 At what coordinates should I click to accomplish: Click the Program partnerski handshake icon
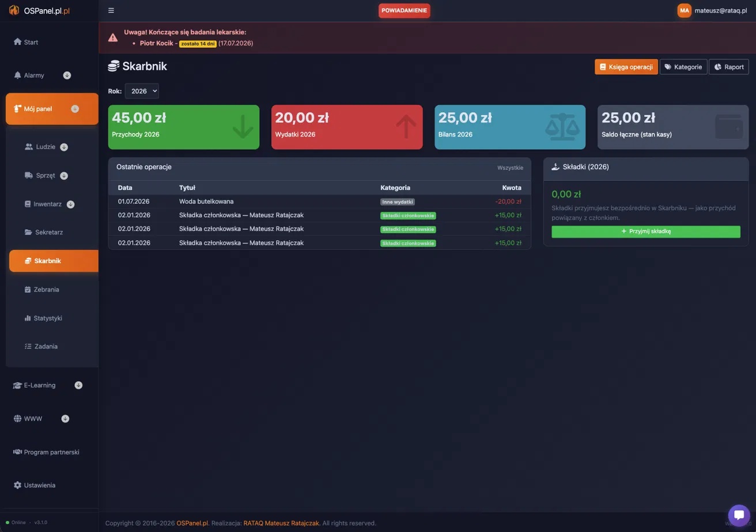coord(17,452)
